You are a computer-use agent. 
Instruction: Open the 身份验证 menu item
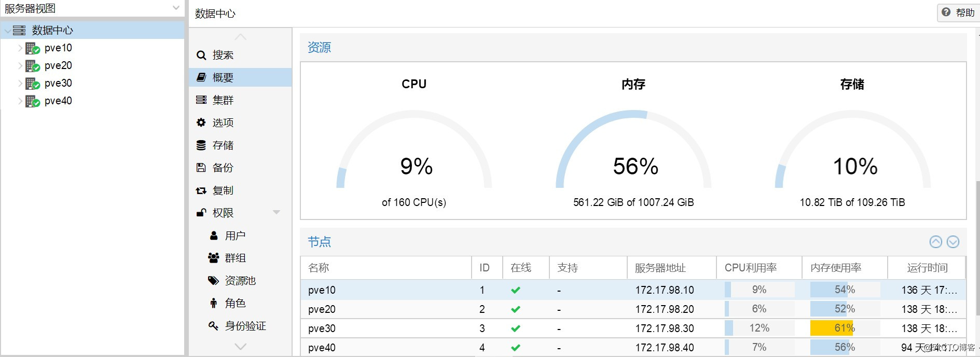point(241,326)
